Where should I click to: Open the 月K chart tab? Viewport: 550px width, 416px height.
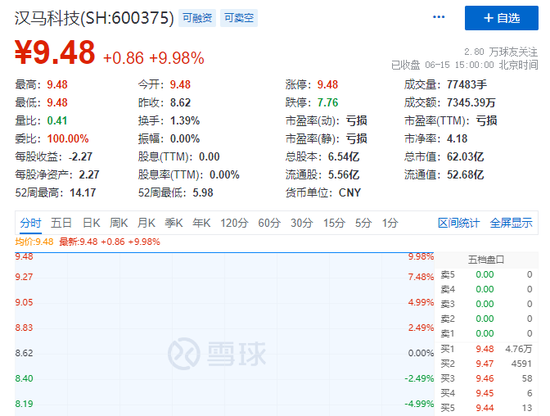(x=146, y=223)
